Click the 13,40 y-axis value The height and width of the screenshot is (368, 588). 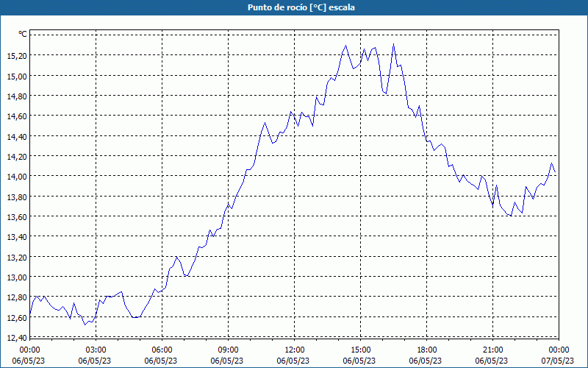click(17, 237)
